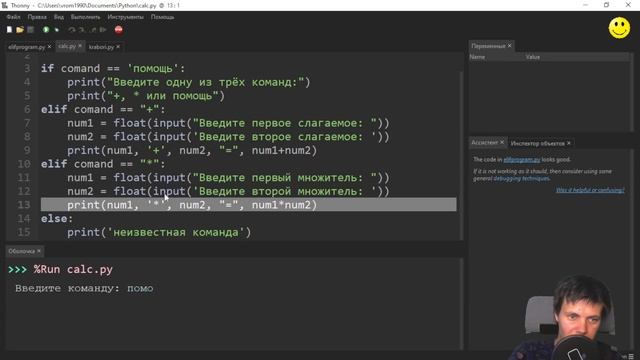Click line 11 'Введите первый множитель'
Screen dimensions: 640x360
(x=228, y=178)
